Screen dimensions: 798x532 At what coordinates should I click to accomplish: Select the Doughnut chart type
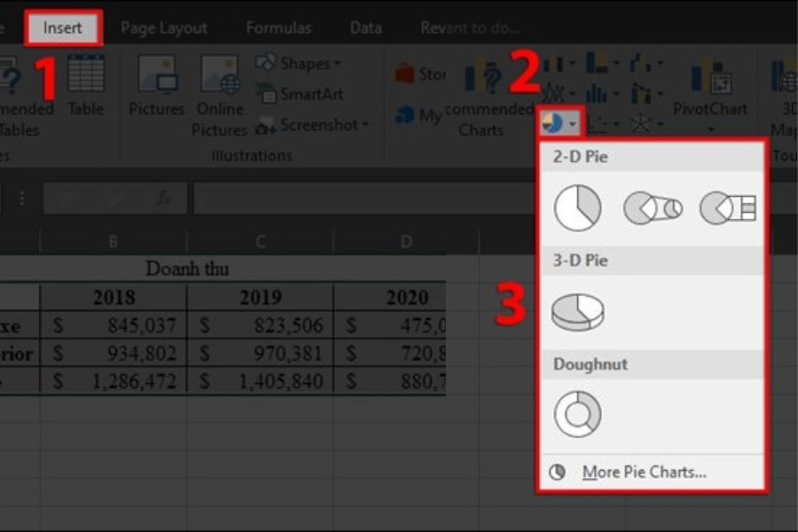coord(577,414)
